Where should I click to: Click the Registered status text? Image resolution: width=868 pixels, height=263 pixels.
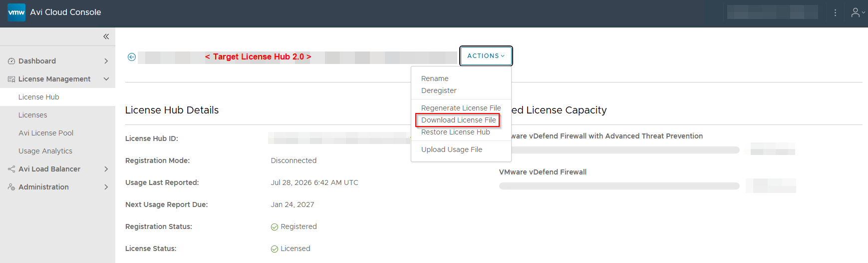298,226
